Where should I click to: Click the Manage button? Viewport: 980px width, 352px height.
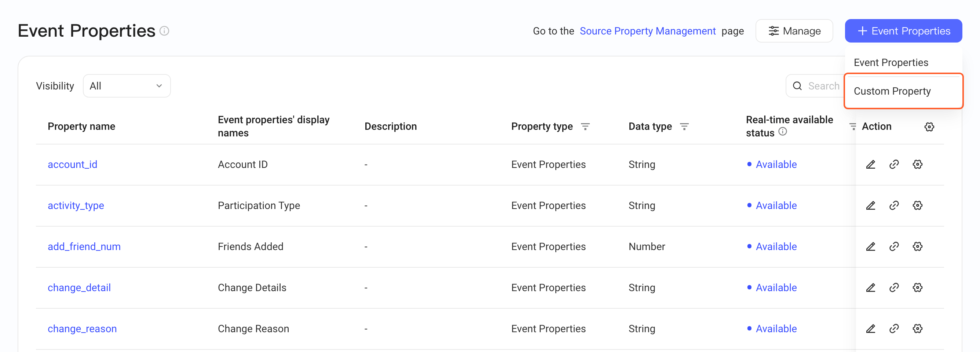point(794,31)
